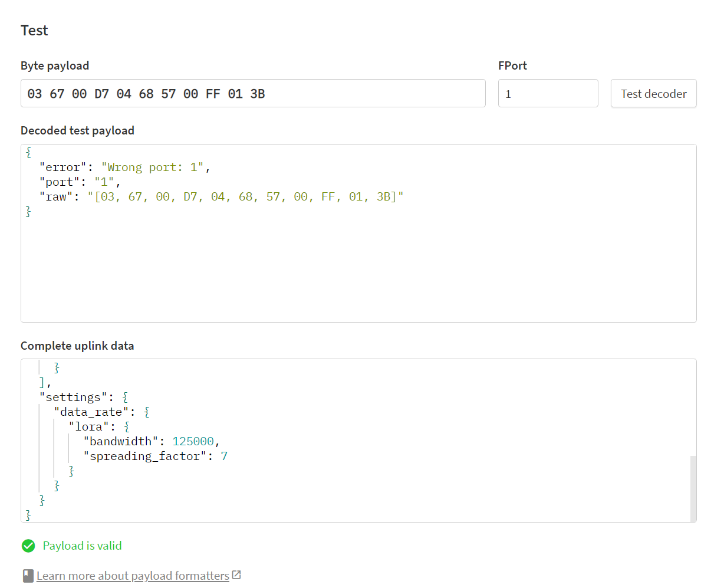Click the spreading_factor value 7

pos(224,456)
